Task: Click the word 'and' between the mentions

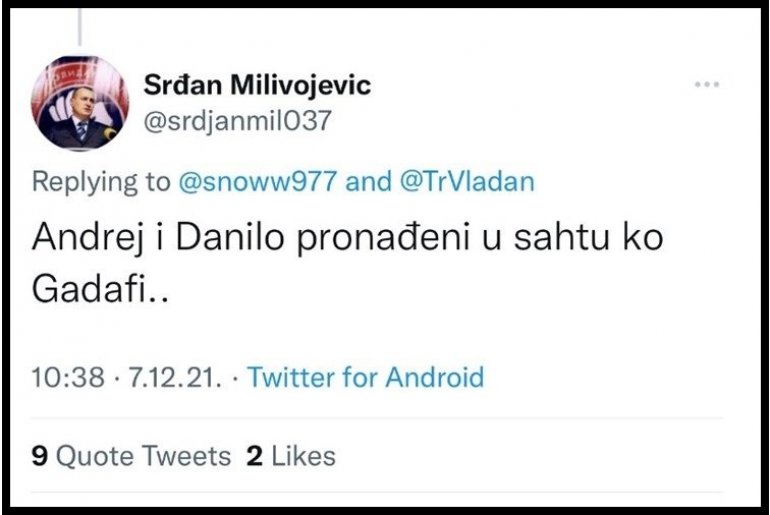Action: tap(368, 181)
